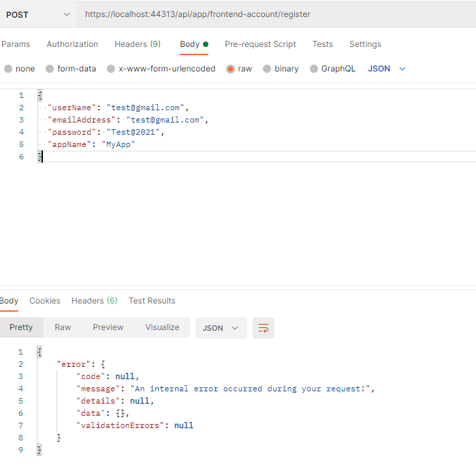Click the password line in request body

106,132
